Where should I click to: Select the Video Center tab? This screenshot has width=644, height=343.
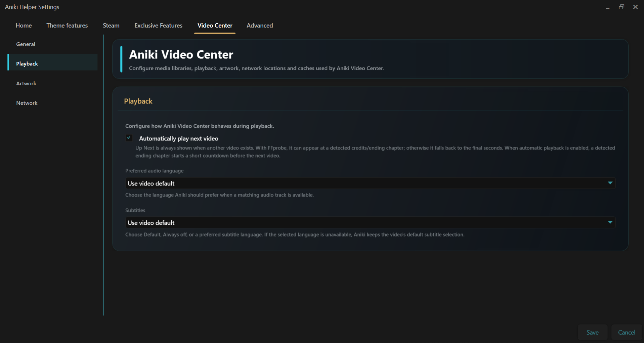point(215,26)
